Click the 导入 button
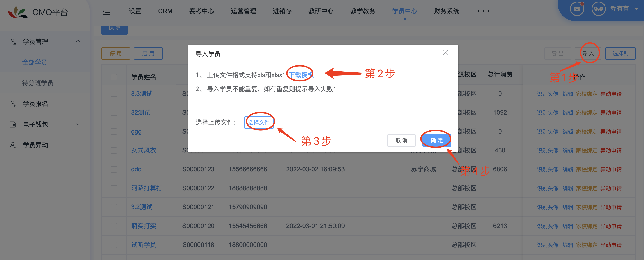644x260 pixels. [x=588, y=54]
